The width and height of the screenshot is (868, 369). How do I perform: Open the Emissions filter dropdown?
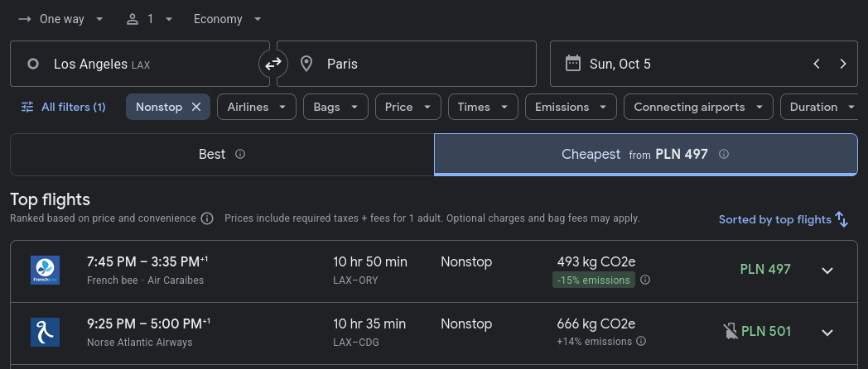(571, 107)
